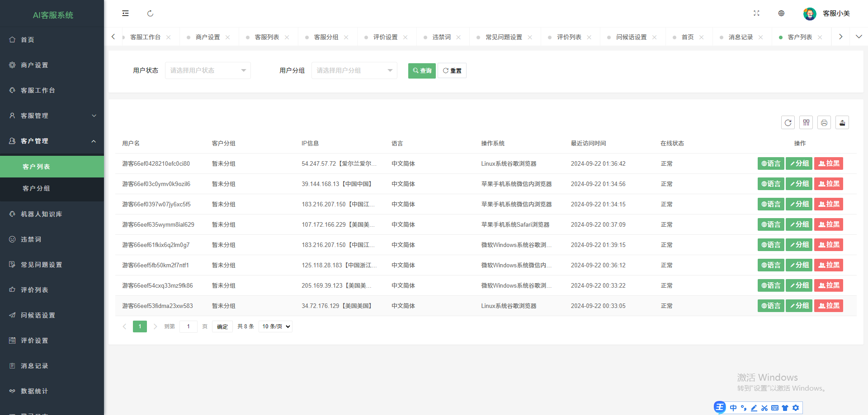Screen dimensions: 868x415
Task: Open 消息记录 in the sidebar
Action: click(52, 366)
